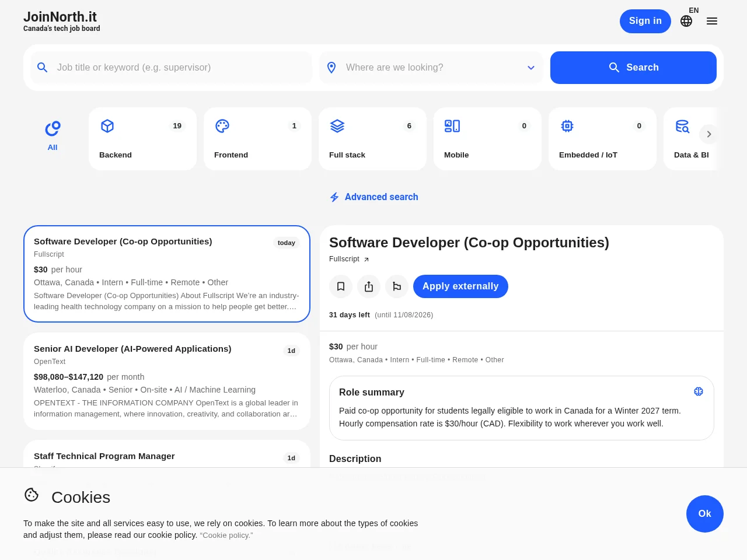
Task: Filter by Full stack category
Action: 372,139
